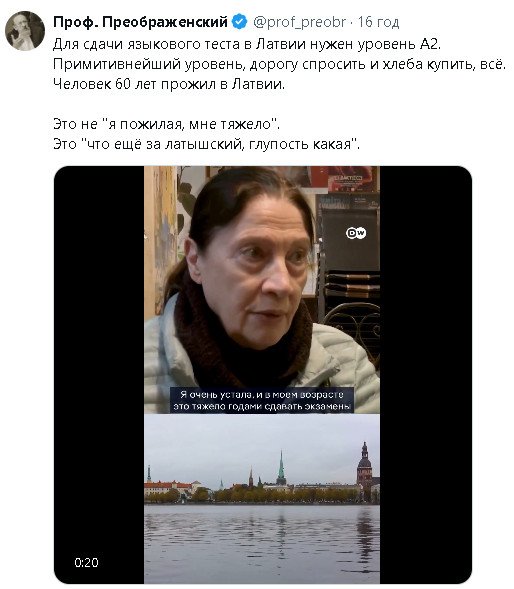Click the tweet line mentioning уровень A2

tap(247, 44)
